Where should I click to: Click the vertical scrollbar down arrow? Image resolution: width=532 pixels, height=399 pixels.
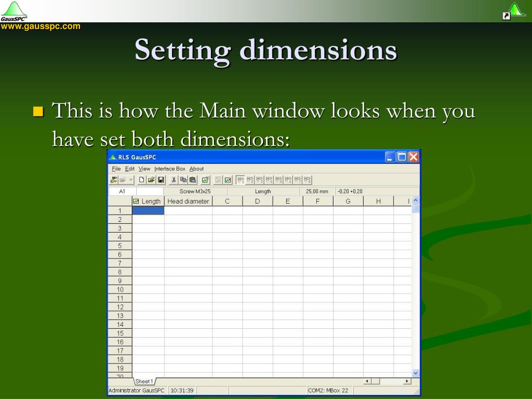coord(416,373)
